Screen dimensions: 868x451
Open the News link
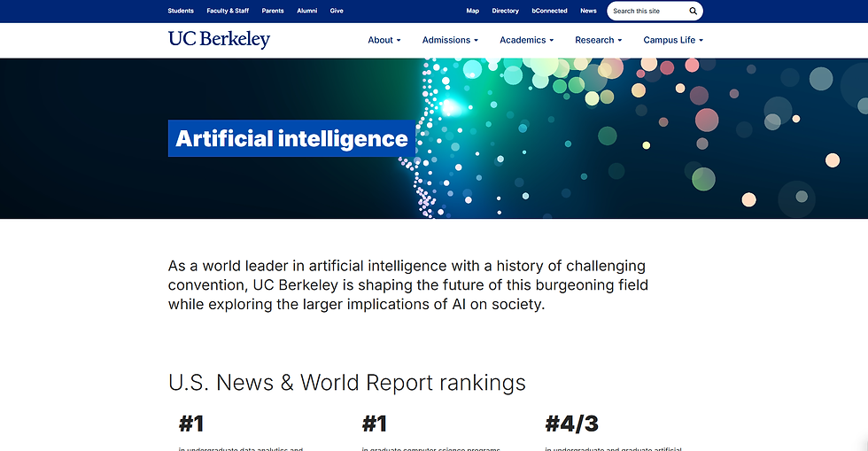pos(588,11)
